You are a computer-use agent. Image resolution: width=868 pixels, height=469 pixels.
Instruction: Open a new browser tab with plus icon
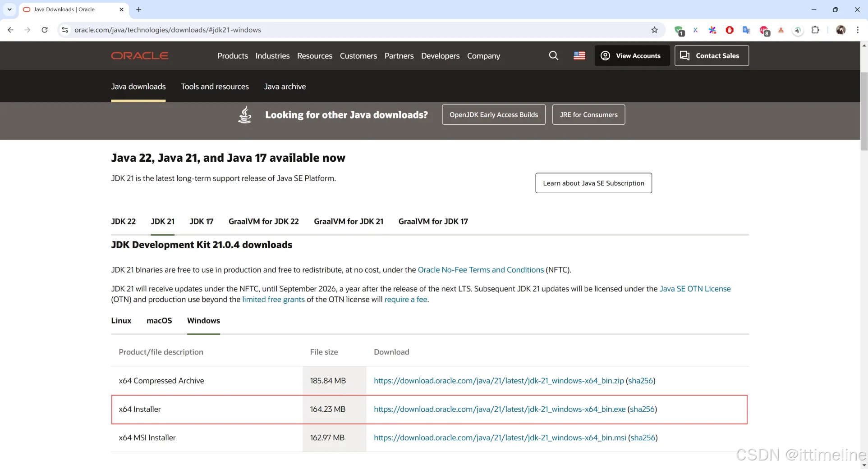click(x=138, y=9)
